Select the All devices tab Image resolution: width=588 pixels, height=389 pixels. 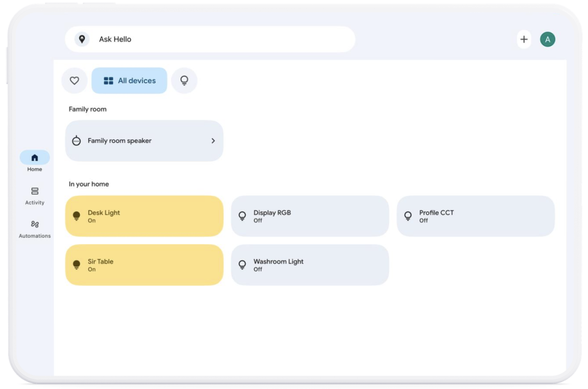129,80
